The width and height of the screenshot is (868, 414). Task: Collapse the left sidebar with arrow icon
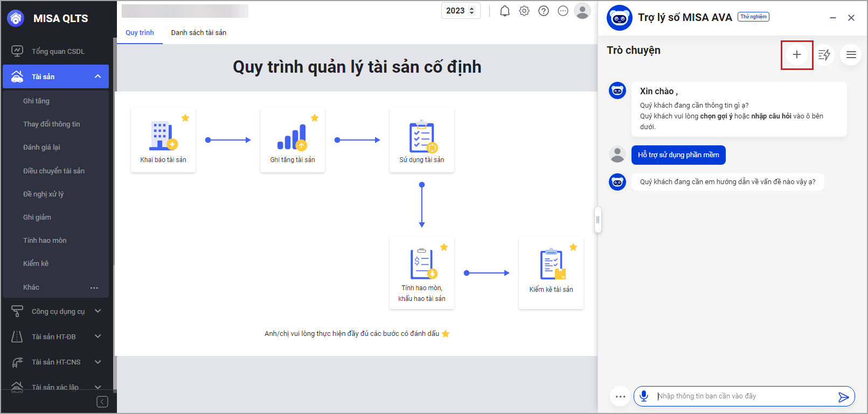pyautogui.click(x=102, y=402)
